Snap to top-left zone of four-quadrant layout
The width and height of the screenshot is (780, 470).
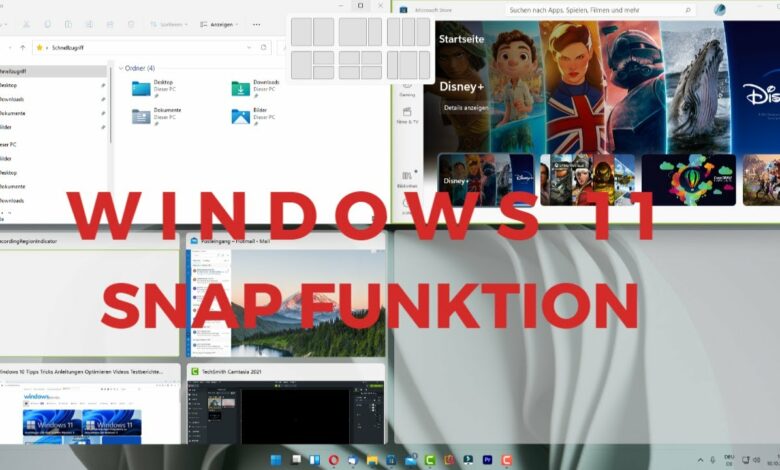coord(349,58)
